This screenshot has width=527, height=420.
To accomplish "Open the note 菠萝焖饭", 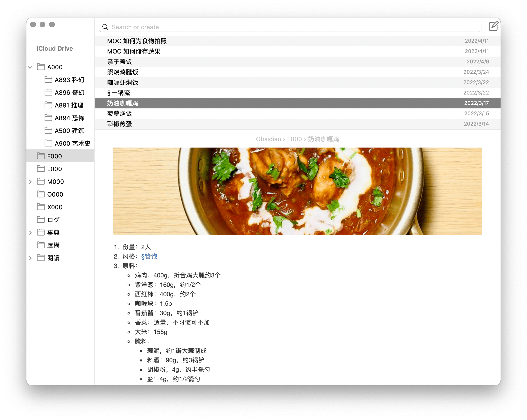I will (297, 114).
